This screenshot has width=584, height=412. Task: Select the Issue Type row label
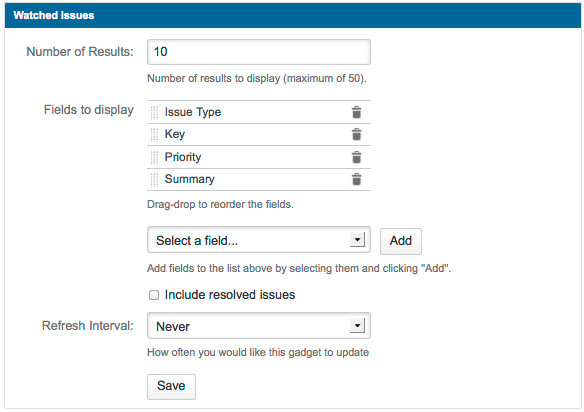pos(193,112)
